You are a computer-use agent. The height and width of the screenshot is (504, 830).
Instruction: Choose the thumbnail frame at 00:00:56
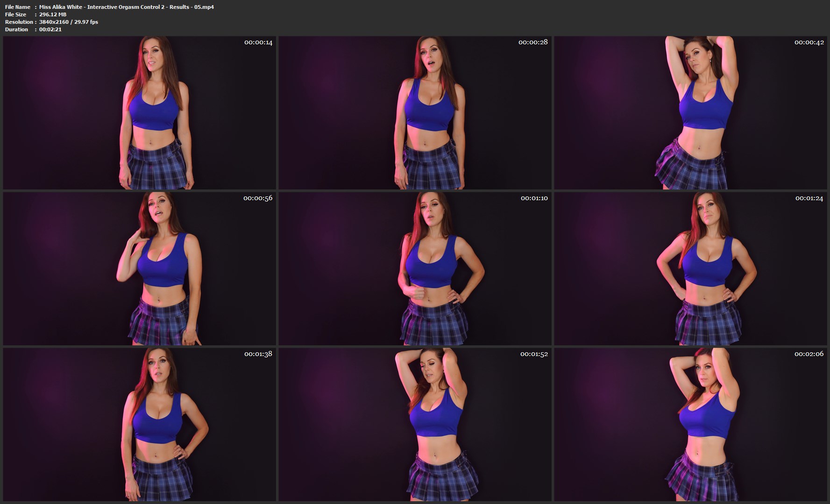tap(139, 268)
